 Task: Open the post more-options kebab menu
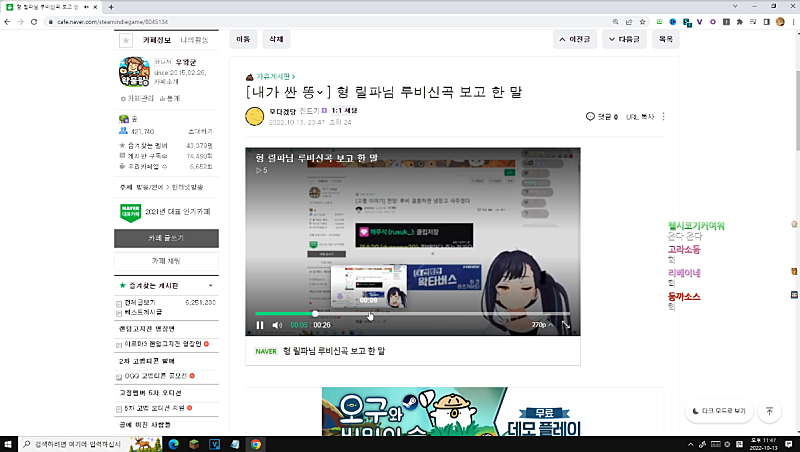click(663, 116)
